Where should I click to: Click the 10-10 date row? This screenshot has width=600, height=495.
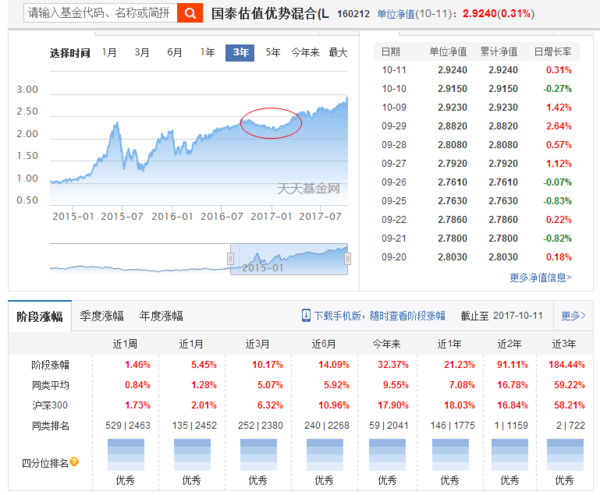click(476, 89)
